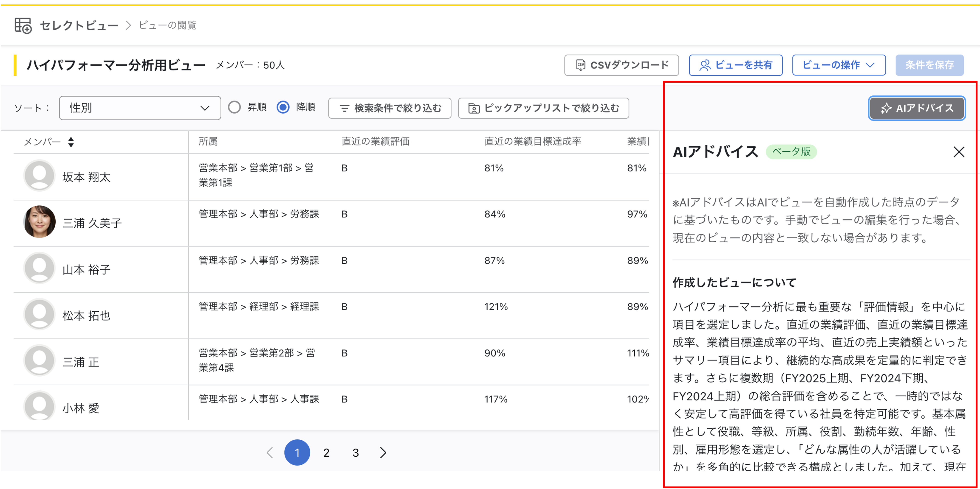Click the 条件を保存 button

[929, 65]
